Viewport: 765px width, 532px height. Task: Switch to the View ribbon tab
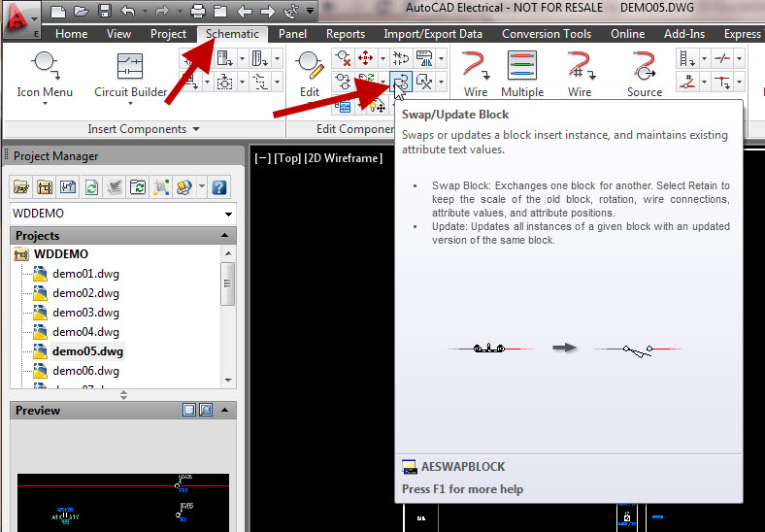(118, 34)
